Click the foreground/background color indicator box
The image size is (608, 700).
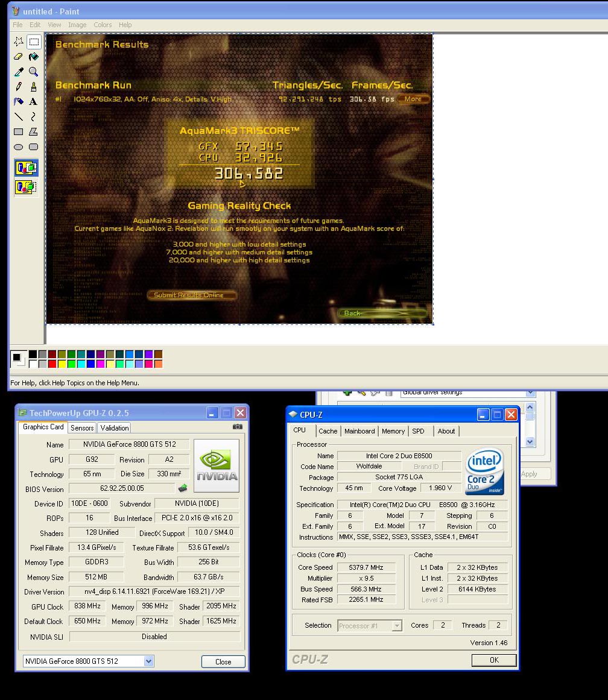pos(18,359)
